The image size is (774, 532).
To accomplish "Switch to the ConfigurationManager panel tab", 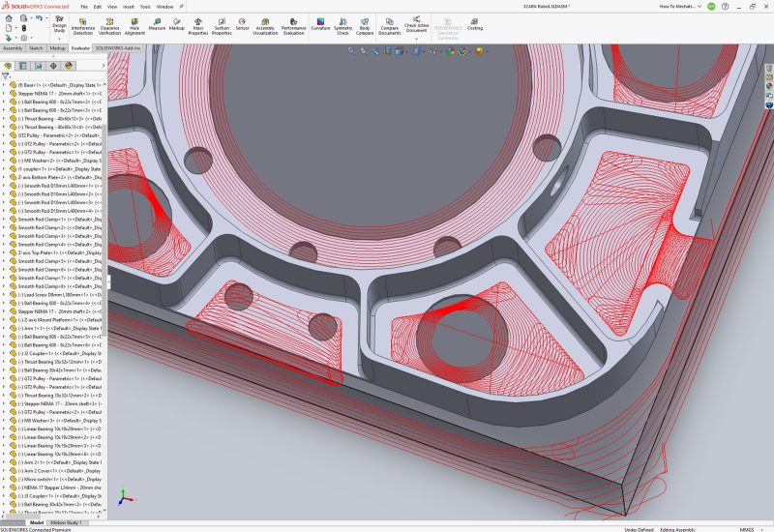I will pyautogui.click(x=38, y=66).
